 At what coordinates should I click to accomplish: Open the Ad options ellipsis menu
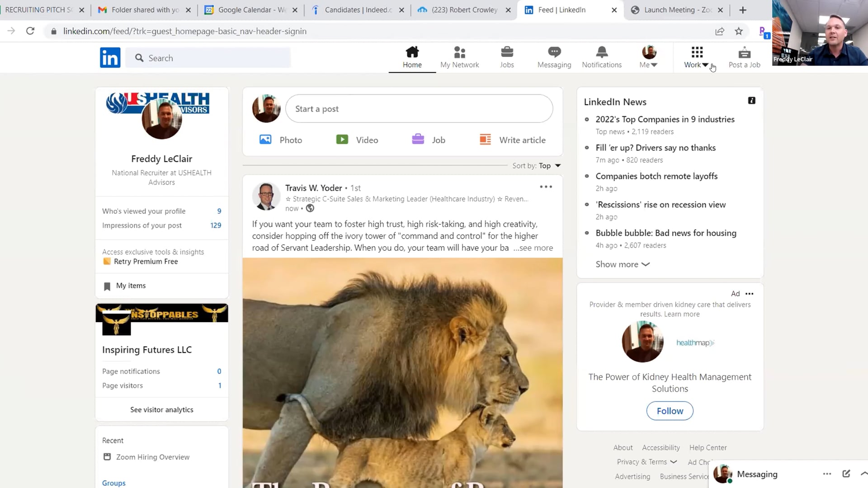click(749, 294)
